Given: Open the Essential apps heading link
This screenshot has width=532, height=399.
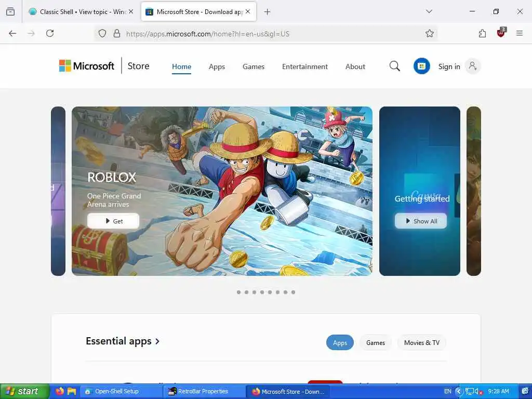Looking at the screenshot, I should click(123, 341).
